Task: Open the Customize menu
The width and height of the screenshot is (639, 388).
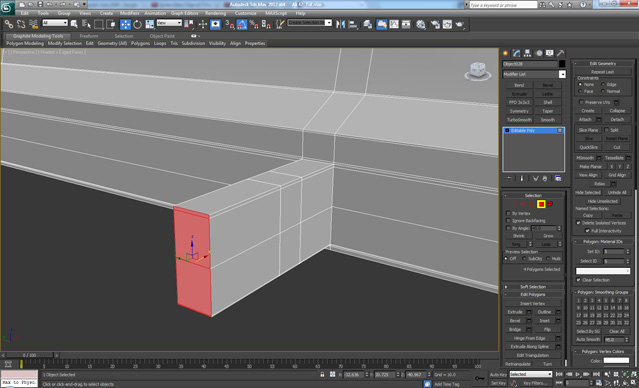Action: pyautogui.click(x=246, y=13)
